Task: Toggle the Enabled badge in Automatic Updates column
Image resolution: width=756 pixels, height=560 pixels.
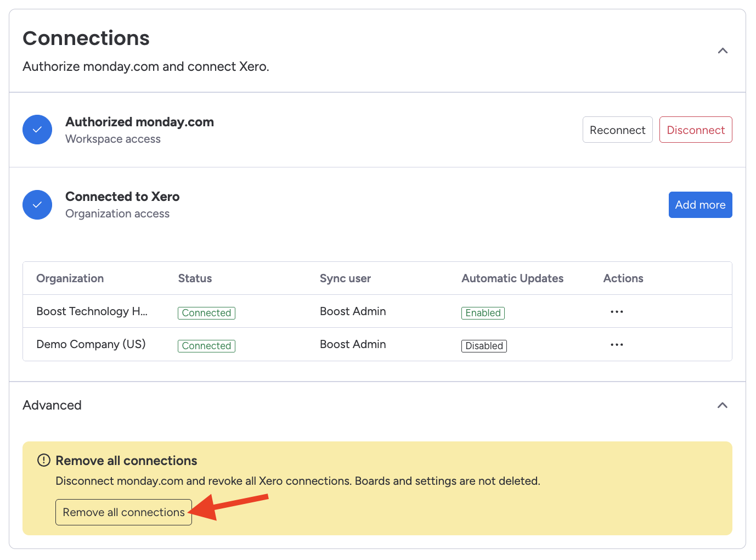Action: coord(483,312)
